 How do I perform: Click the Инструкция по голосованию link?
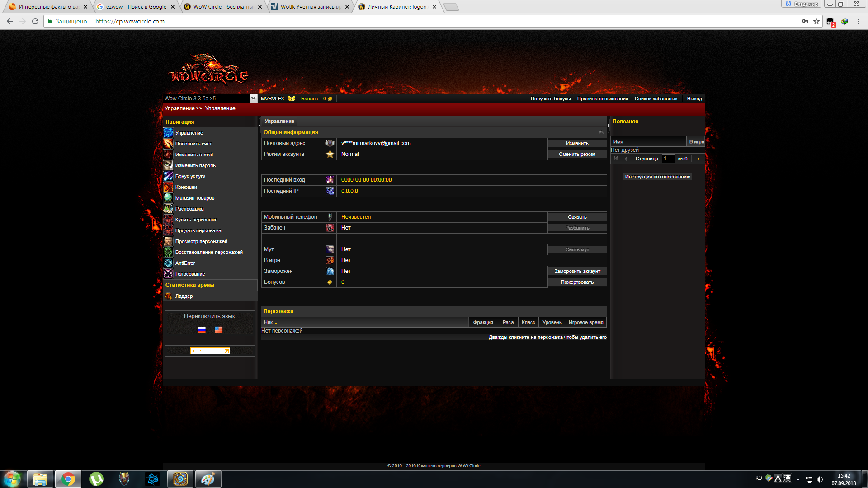pos(657,177)
